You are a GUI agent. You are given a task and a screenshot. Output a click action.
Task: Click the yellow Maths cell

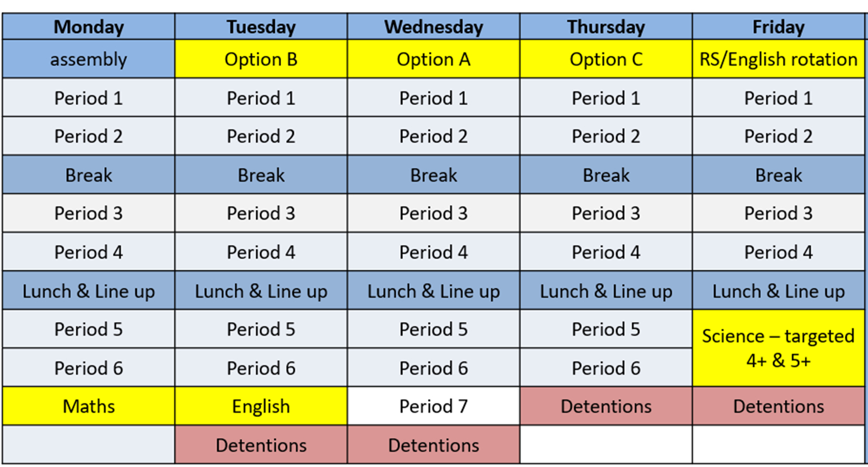88,406
